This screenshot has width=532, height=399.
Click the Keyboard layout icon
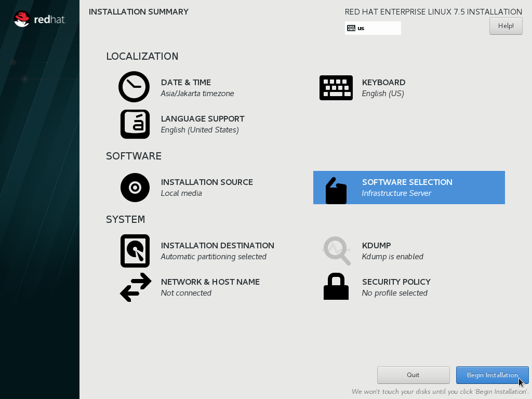pyautogui.click(x=336, y=88)
